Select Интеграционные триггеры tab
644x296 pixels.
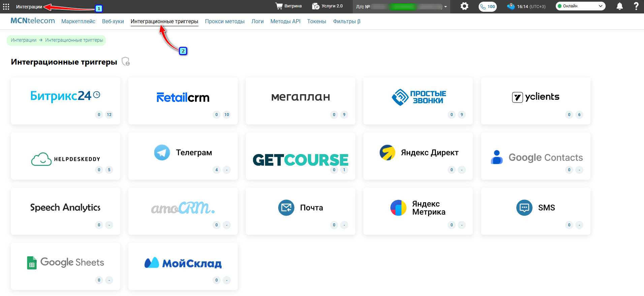[x=164, y=22]
